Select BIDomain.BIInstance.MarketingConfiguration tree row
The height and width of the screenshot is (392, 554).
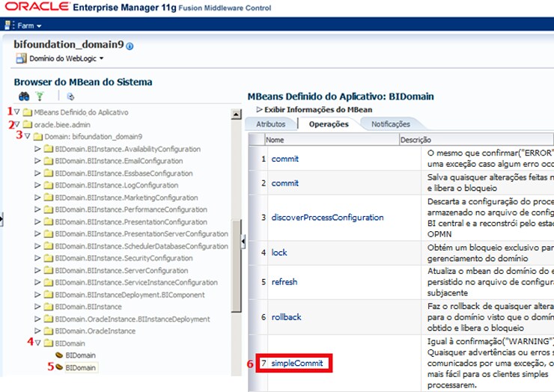(x=126, y=197)
